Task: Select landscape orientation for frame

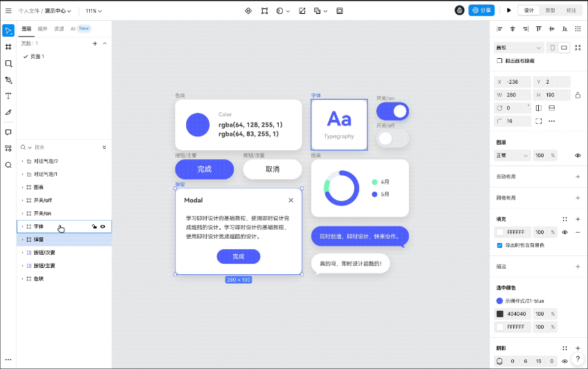Action: (x=564, y=48)
